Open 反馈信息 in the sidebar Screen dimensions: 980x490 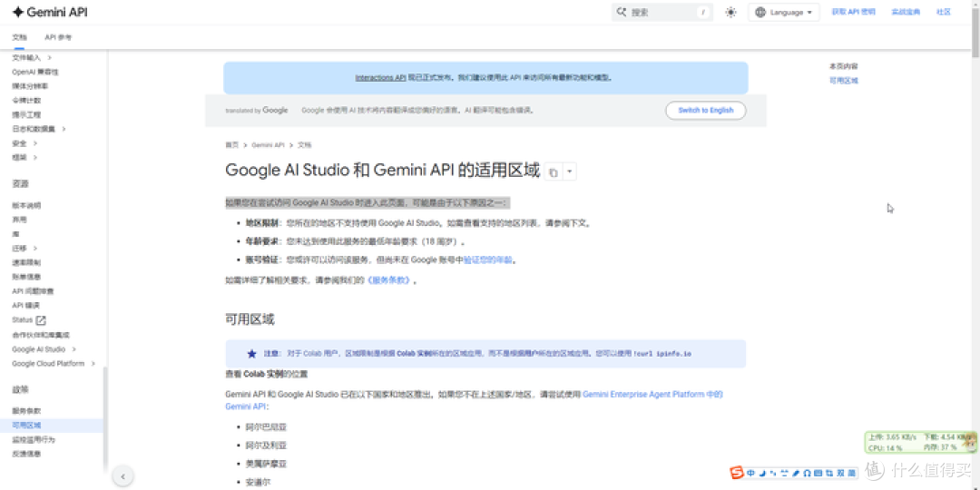click(26, 455)
